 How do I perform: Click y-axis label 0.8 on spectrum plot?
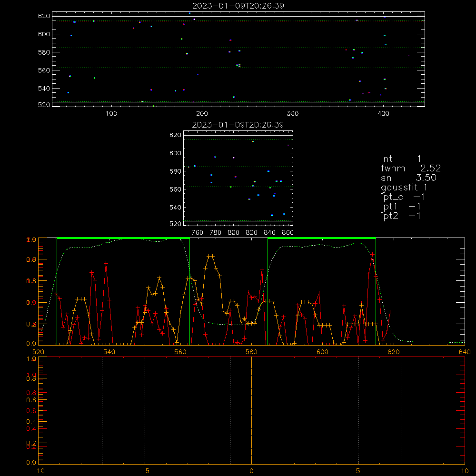point(31,259)
